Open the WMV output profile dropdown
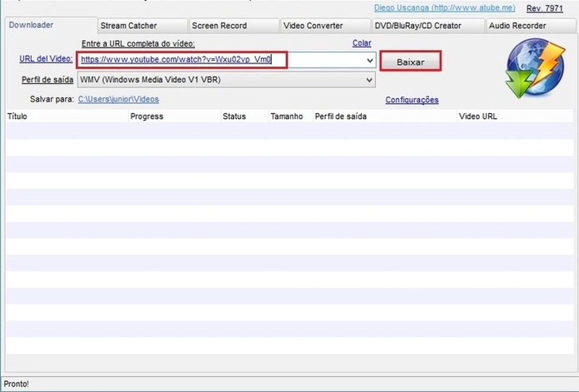 tap(226, 80)
